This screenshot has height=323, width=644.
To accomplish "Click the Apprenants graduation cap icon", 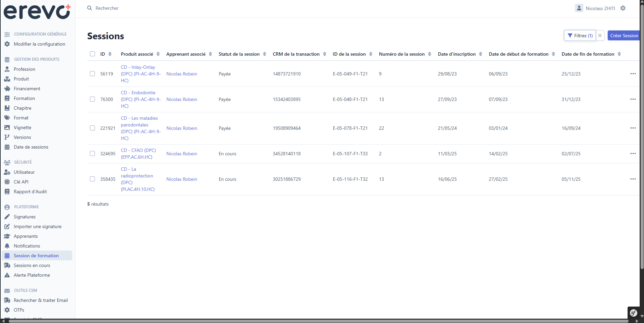I will [x=7, y=236].
